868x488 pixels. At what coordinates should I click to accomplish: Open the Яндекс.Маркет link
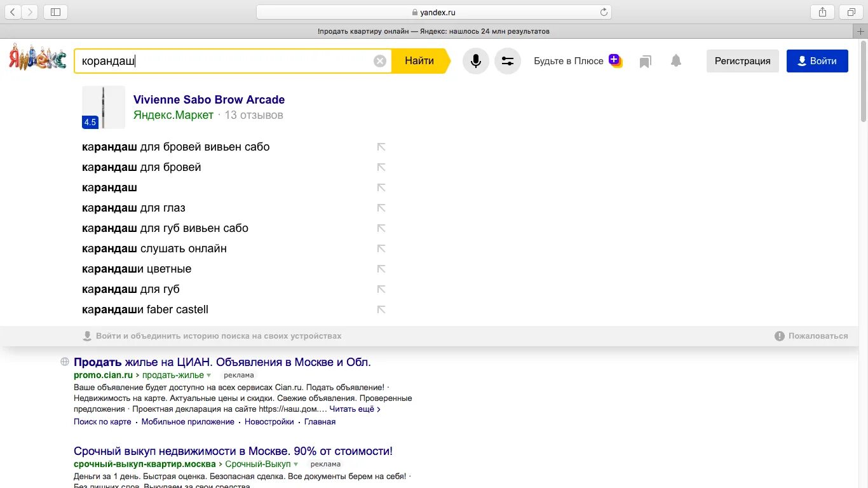(x=173, y=115)
